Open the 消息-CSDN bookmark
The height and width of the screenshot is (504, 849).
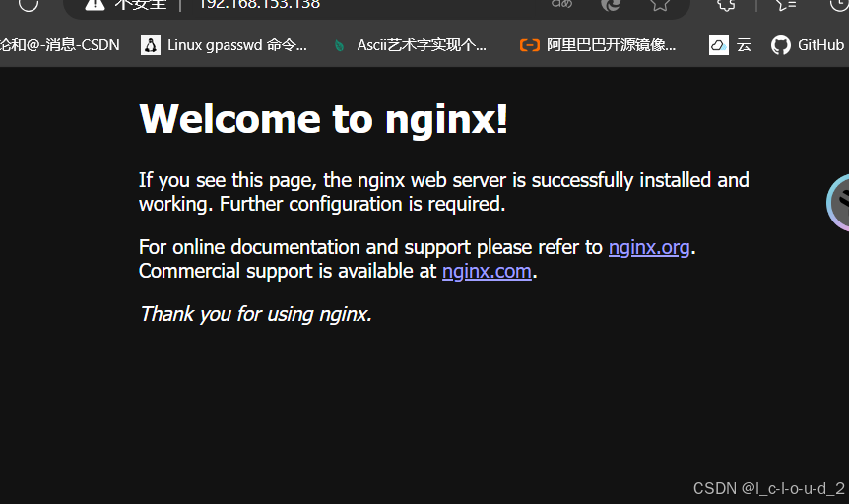[59, 45]
